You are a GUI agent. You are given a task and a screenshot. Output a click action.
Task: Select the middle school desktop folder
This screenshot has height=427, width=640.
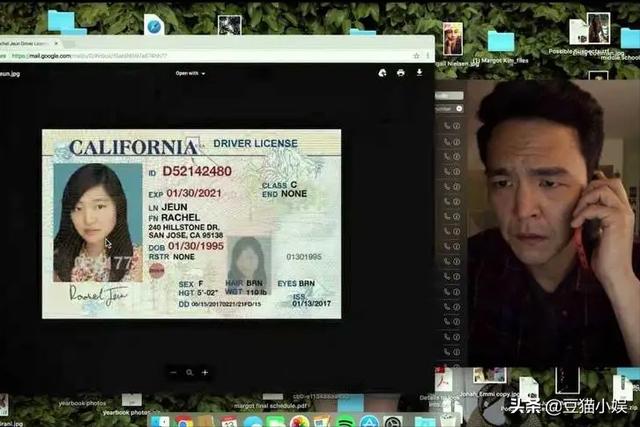point(631,38)
